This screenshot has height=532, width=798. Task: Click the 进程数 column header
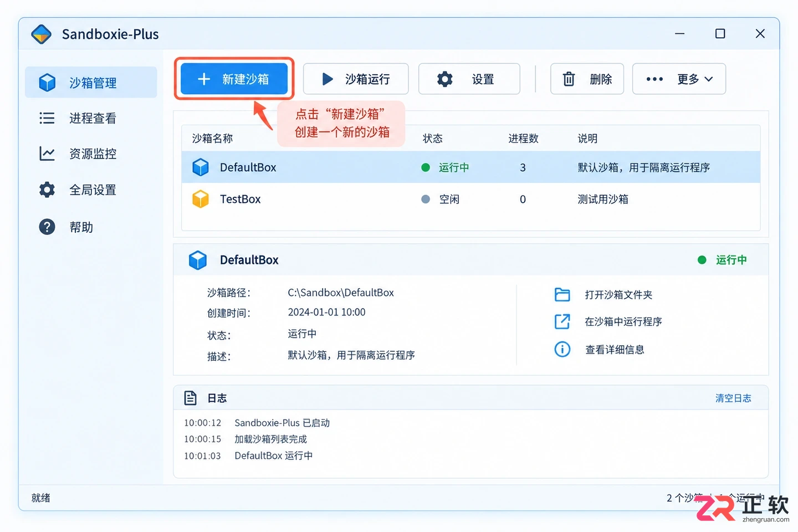(x=524, y=139)
